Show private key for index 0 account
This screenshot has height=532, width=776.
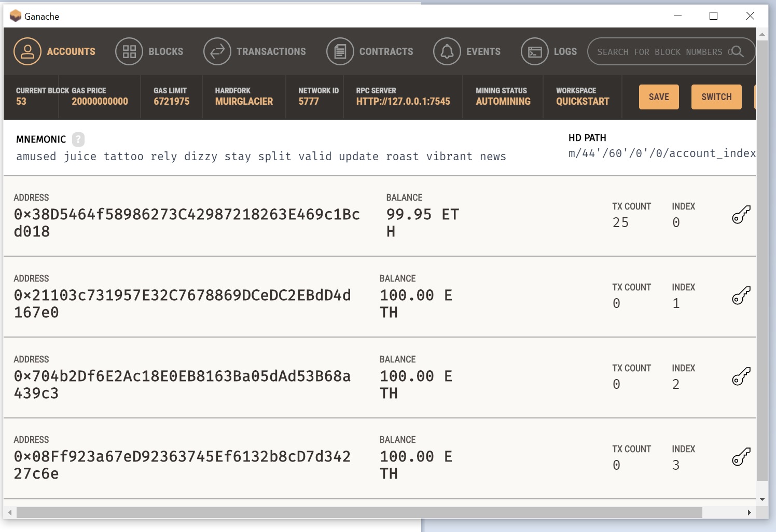tap(741, 215)
